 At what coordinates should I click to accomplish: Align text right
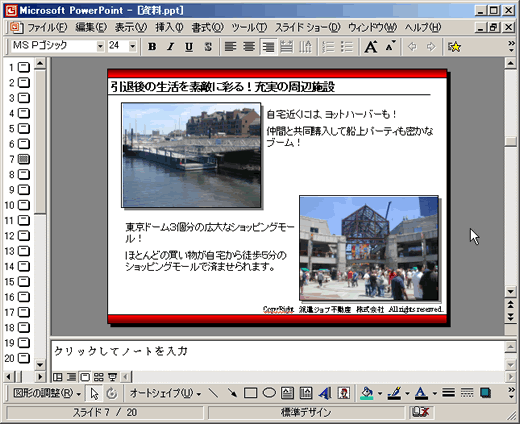pos(268,47)
